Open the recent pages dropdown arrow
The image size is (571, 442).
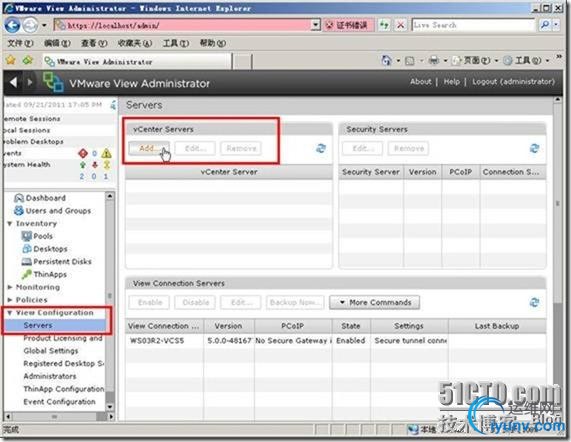(x=44, y=25)
